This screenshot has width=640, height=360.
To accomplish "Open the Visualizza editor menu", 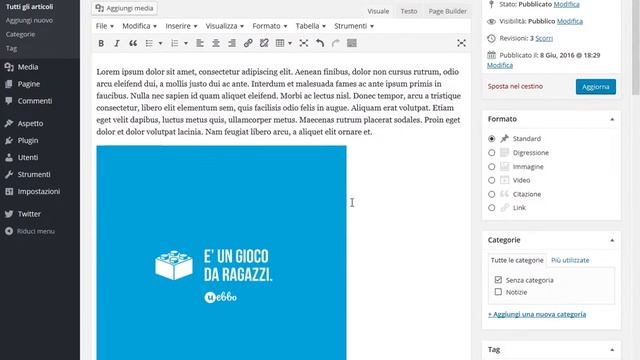I will click(224, 26).
